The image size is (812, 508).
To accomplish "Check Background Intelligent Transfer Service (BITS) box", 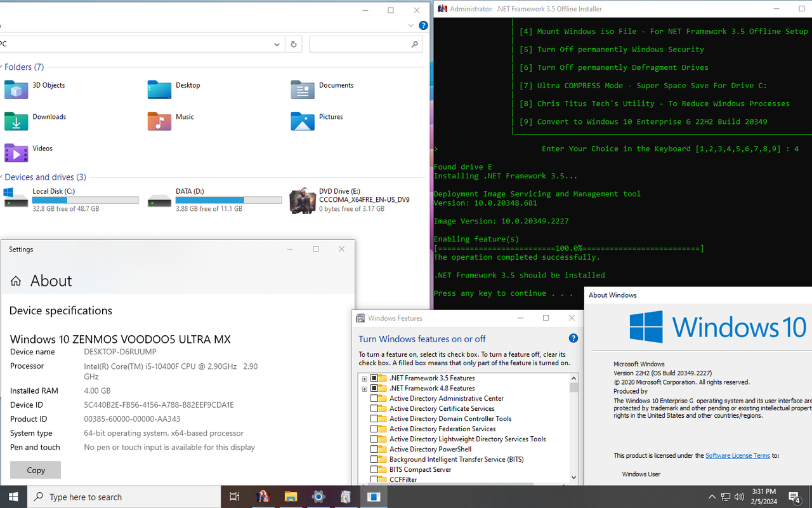I will (x=374, y=460).
